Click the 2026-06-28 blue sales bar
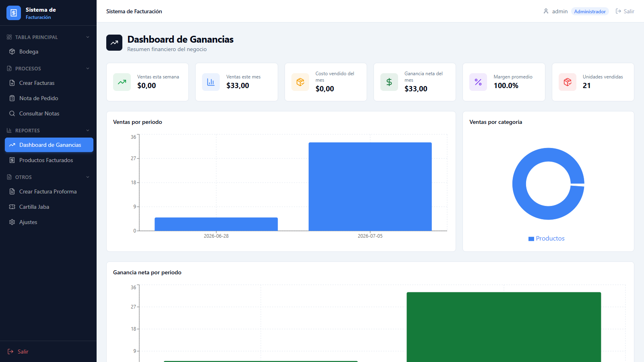 (216, 224)
